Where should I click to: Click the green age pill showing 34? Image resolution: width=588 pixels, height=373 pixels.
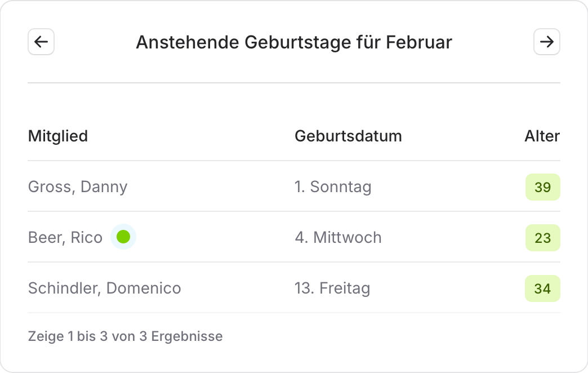542,288
